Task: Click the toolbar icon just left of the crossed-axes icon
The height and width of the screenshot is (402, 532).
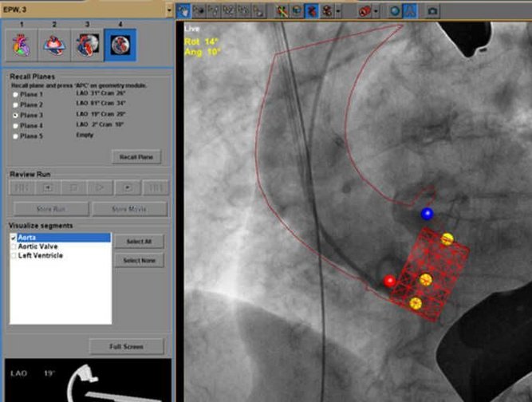Action: point(258,11)
